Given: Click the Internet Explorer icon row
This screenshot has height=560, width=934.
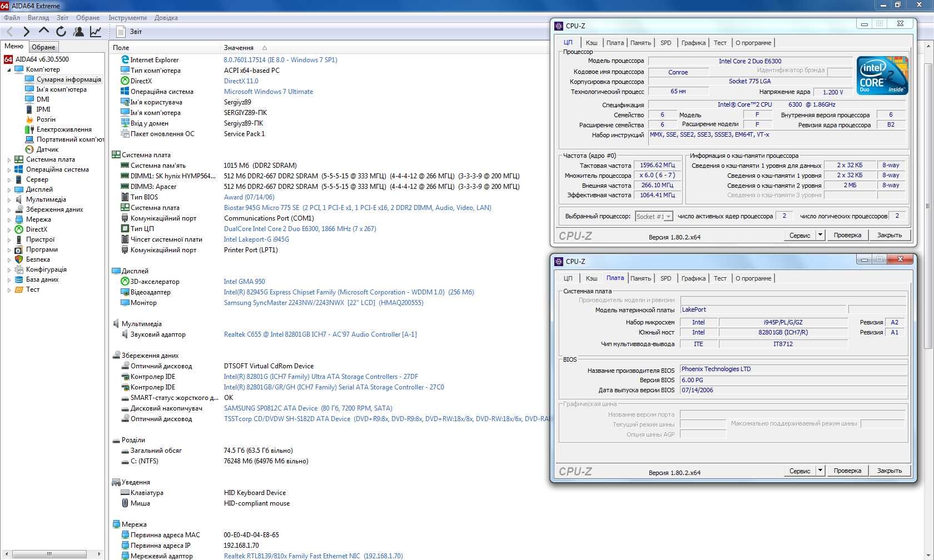Looking at the screenshot, I should [125, 60].
